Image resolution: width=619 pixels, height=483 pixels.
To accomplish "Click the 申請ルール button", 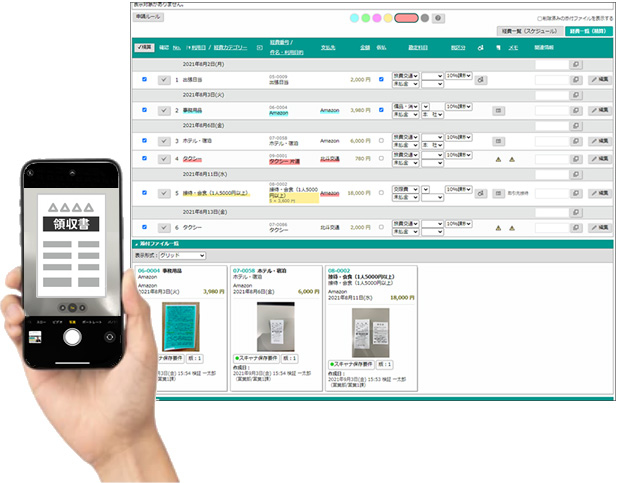I will pos(149,18).
